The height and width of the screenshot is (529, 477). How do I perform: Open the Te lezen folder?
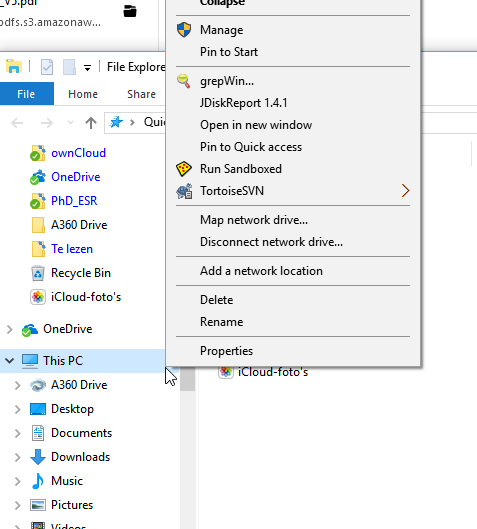[x=72, y=249]
